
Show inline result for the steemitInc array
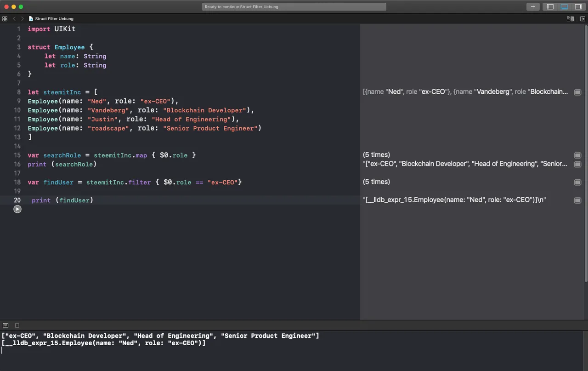tap(577, 92)
